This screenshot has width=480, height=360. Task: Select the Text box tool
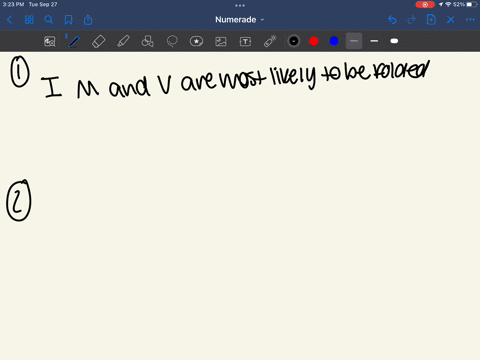pos(245,41)
